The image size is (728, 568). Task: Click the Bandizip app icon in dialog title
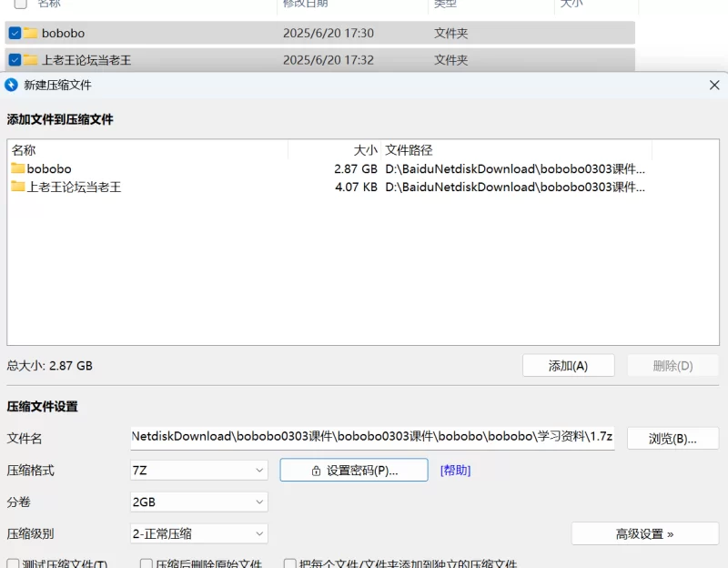pyautogui.click(x=11, y=85)
